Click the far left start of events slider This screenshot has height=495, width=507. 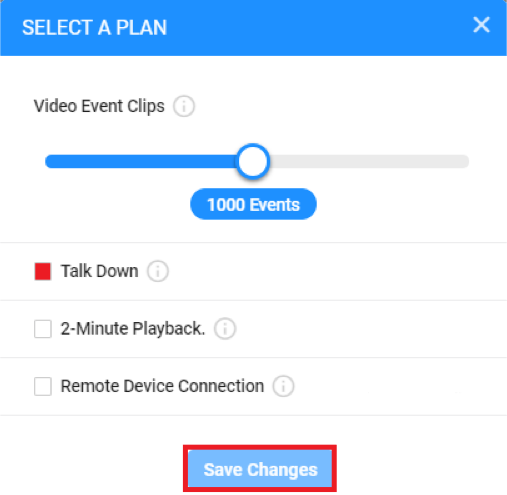click(x=49, y=161)
